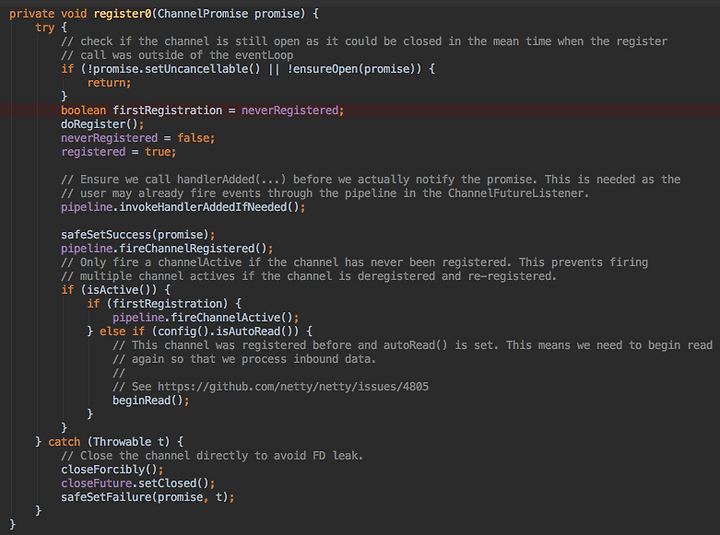This screenshot has width=720, height=535.
Task: Click safeSetFailure(promise, t) call
Action: point(147,497)
